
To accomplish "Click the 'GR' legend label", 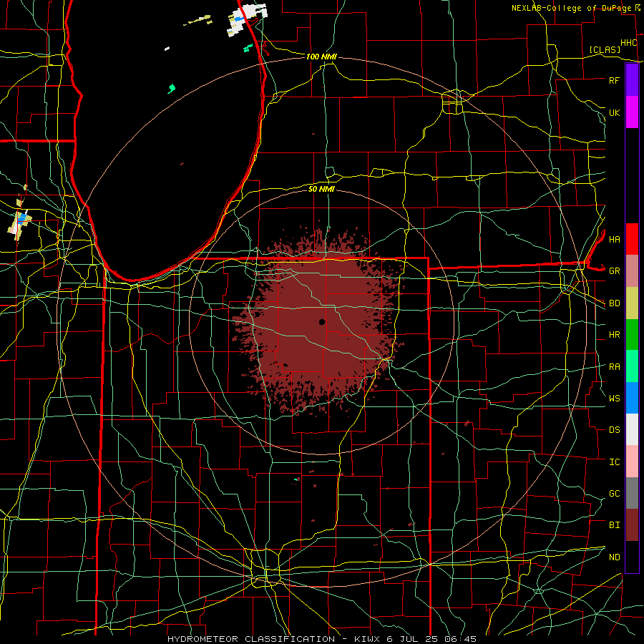I will click(x=615, y=271).
